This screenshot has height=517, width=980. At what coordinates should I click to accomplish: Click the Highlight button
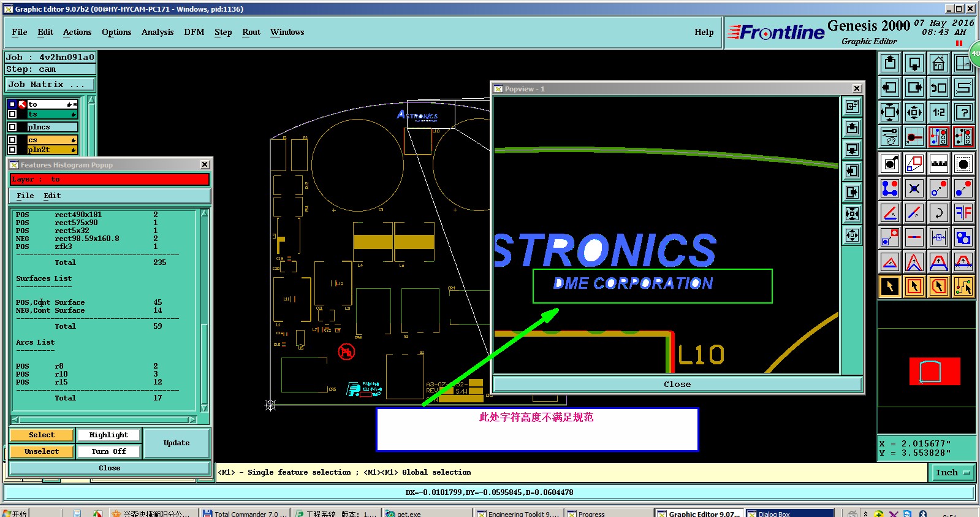(x=108, y=435)
